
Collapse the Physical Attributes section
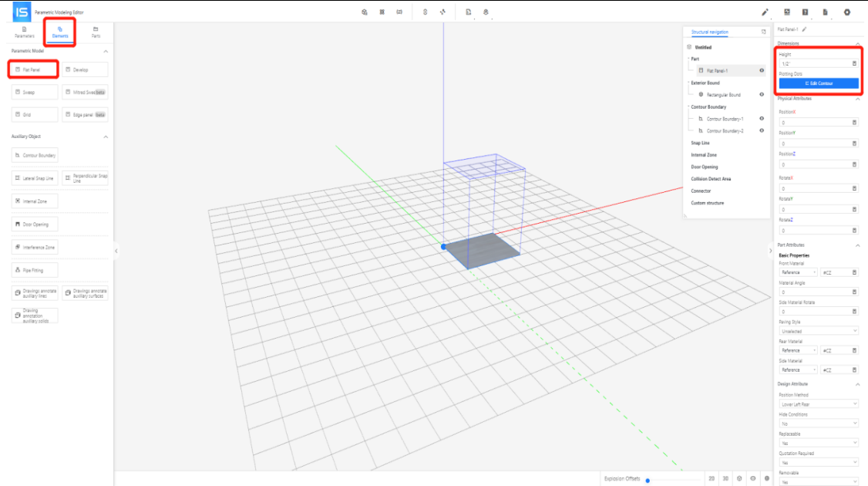click(x=859, y=99)
